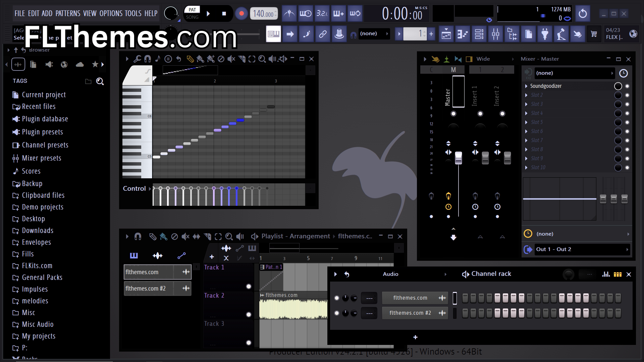Open the Audio filter dropdown in Channel rack
Image resolution: width=644 pixels, height=362 pixels.
pos(415,274)
